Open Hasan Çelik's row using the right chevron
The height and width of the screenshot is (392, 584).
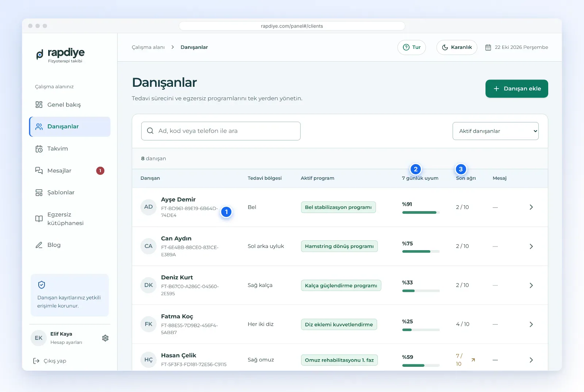(x=531, y=360)
